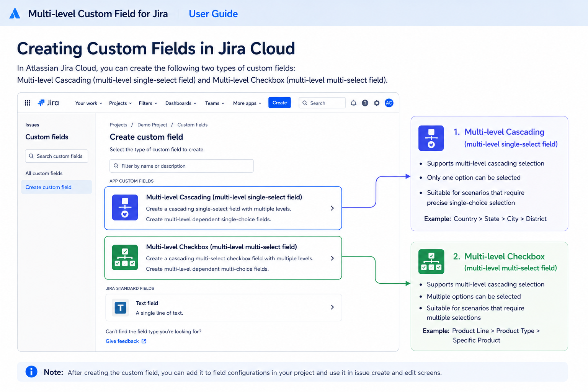Expand the Projects dropdown menu

(x=120, y=103)
